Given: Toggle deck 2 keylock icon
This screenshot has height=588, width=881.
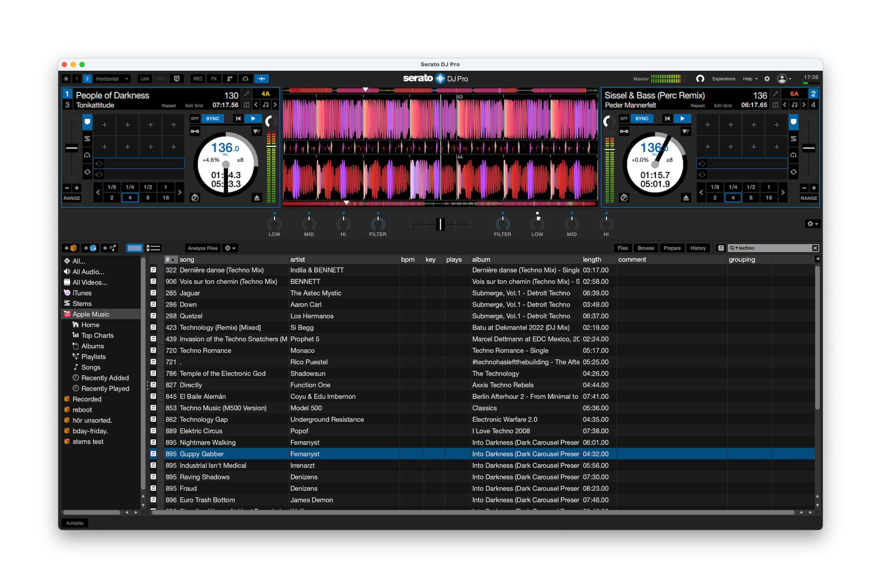Looking at the screenshot, I should coord(624,131).
